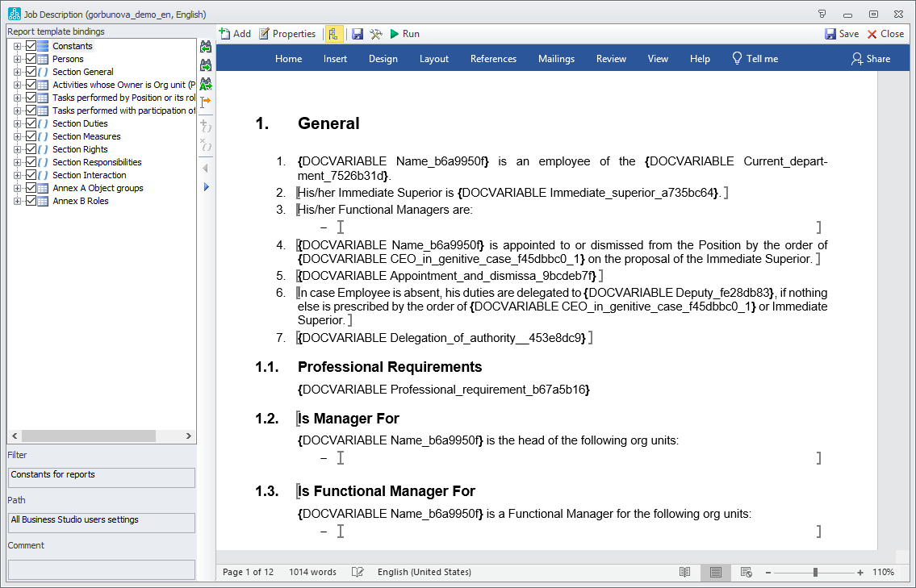Click the Save button at top right
Screen dimensions: 916x588
tap(841, 34)
